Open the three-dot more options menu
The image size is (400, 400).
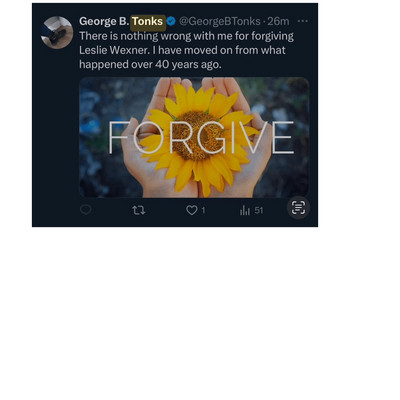pos(302,21)
